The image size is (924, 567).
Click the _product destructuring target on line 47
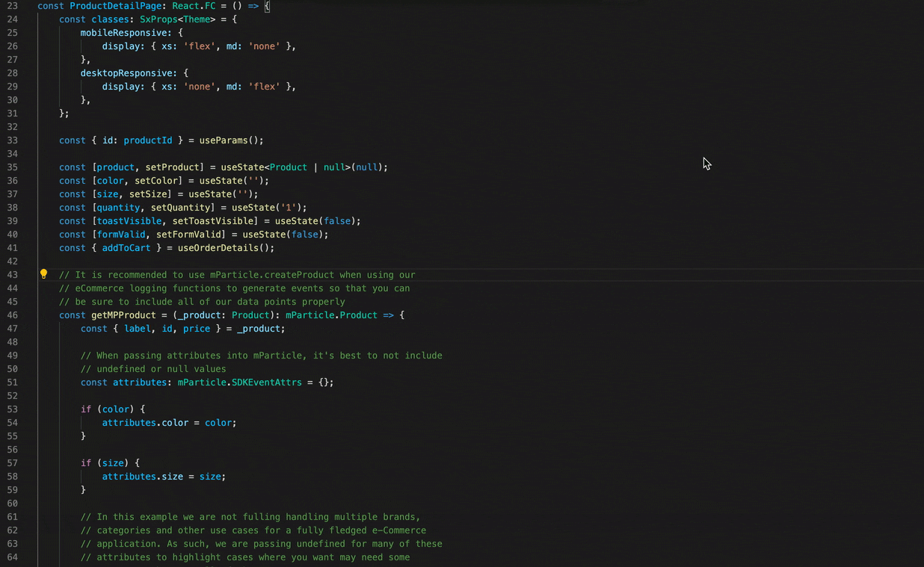(259, 329)
